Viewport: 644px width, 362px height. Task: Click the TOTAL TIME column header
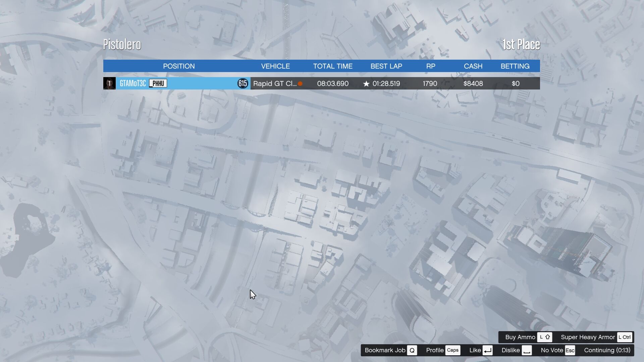click(x=333, y=66)
